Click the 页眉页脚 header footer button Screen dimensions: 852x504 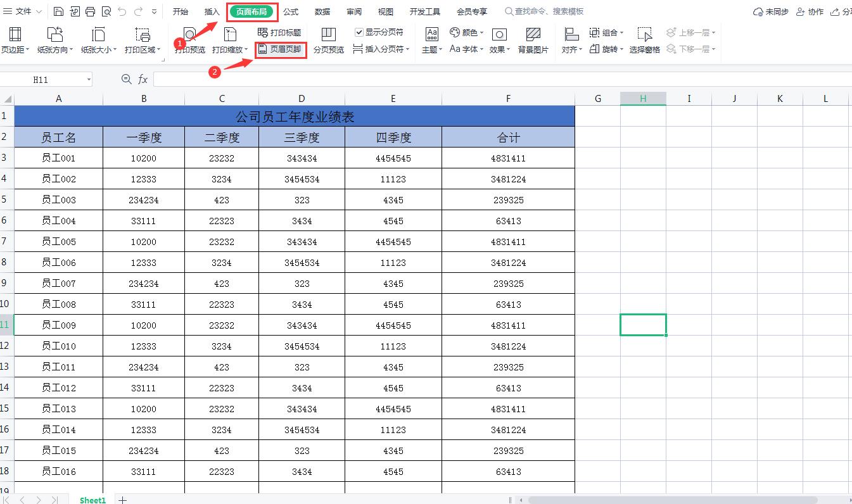pyautogui.click(x=279, y=49)
